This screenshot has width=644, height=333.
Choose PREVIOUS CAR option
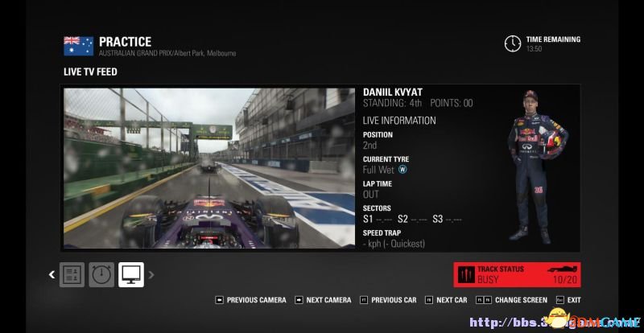click(394, 300)
